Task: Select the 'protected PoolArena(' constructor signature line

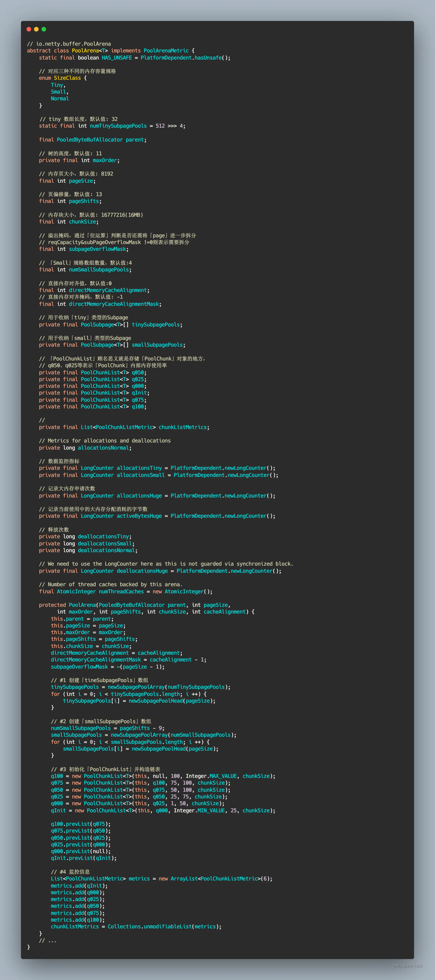Action: point(135,605)
